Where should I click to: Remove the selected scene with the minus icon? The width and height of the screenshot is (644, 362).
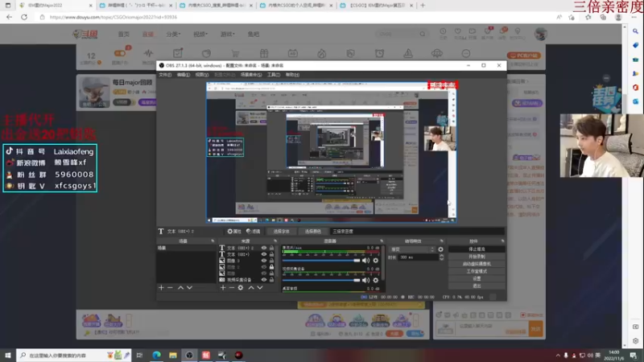pos(170,288)
